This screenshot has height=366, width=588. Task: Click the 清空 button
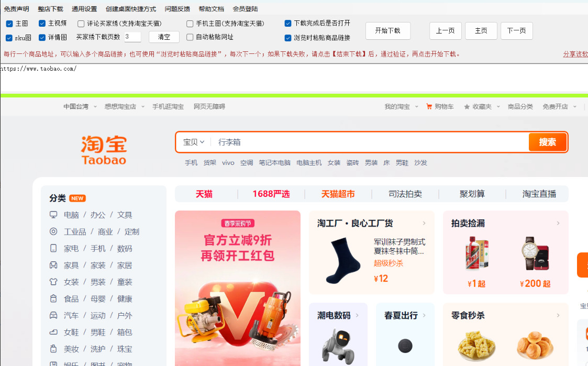click(x=164, y=37)
